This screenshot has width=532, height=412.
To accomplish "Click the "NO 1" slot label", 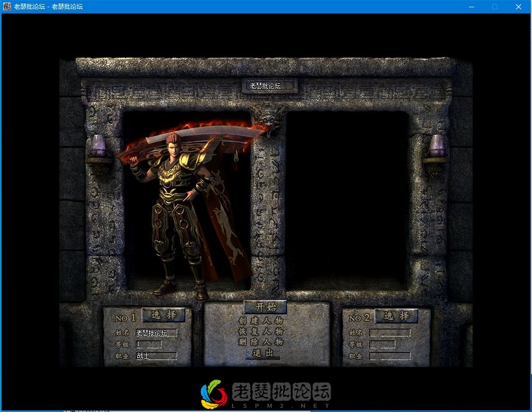I will (125, 318).
